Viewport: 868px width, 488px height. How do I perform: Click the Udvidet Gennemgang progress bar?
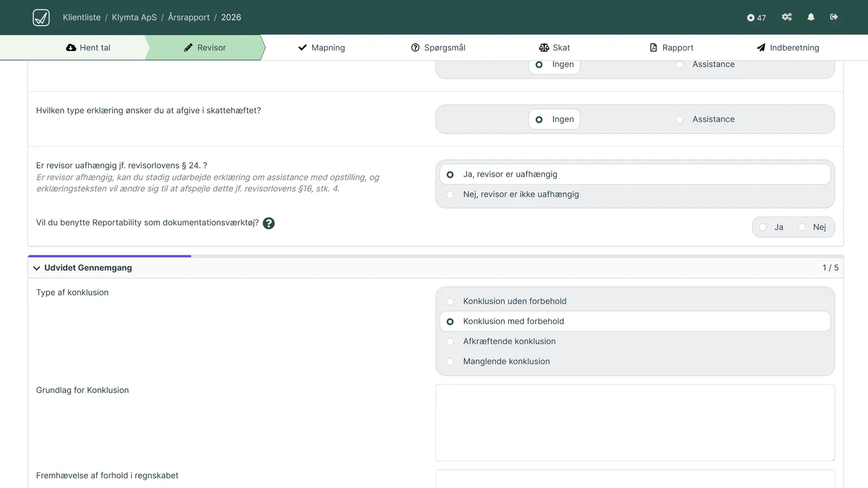(x=435, y=256)
